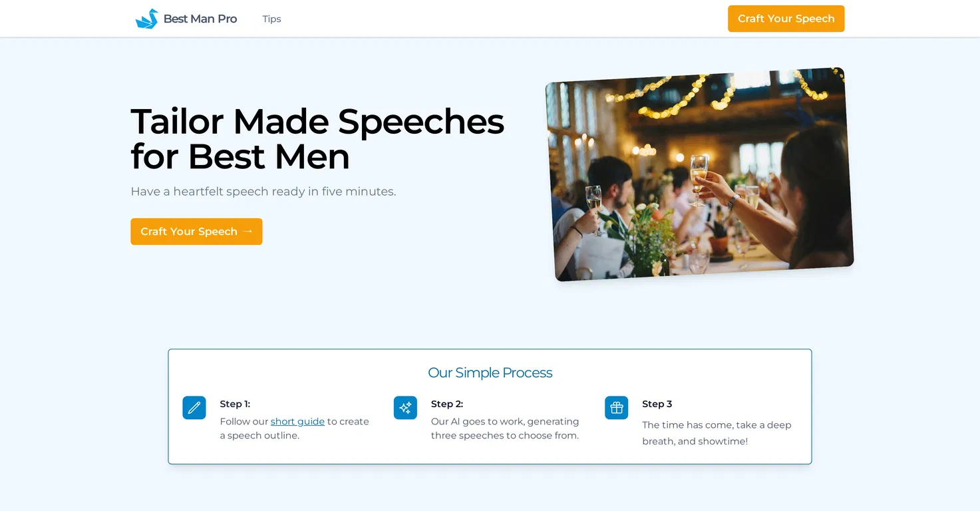Click the sparkles icon for Step 2
Image resolution: width=980 pixels, height=511 pixels.
(405, 408)
